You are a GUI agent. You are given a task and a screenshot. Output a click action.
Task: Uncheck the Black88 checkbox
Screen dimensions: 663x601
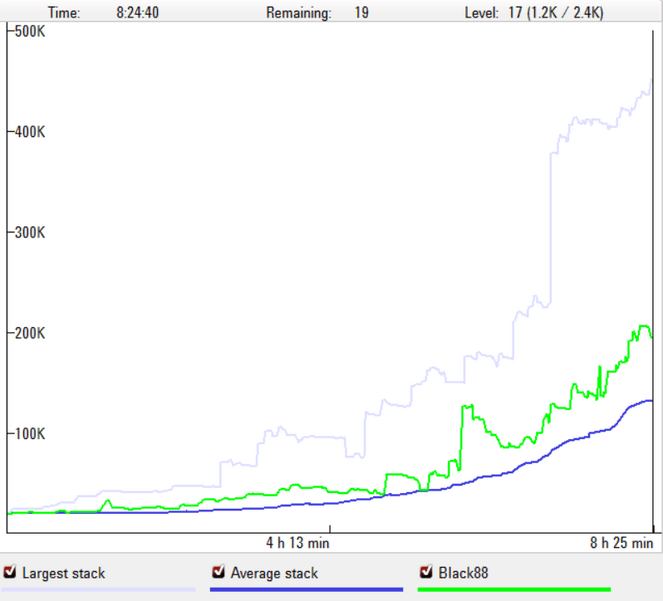point(426,572)
